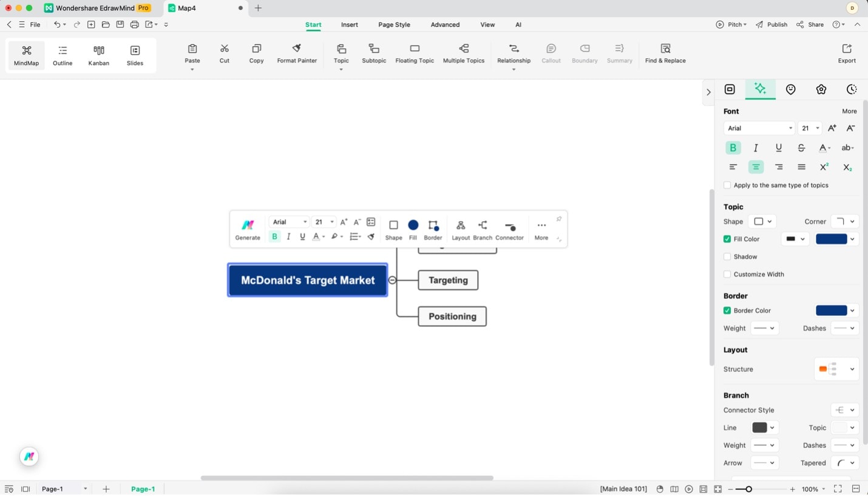Open Branch options in floating toolbar

(x=483, y=230)
